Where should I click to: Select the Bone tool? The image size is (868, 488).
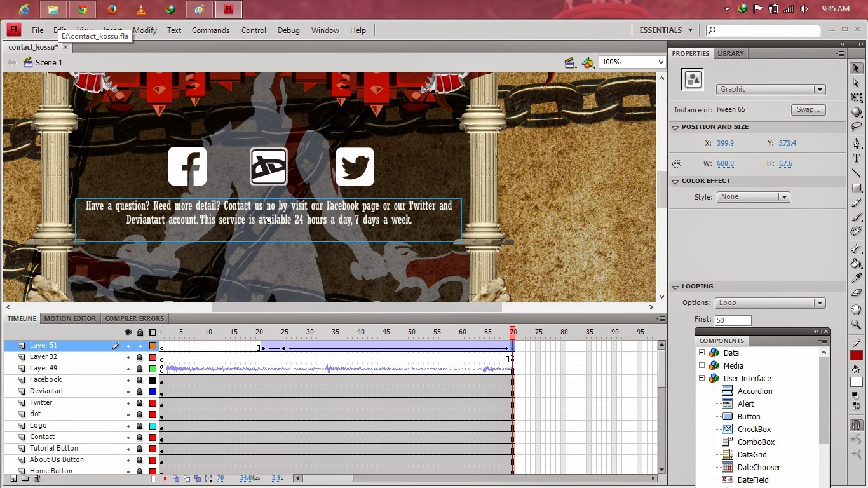[x=857, y=248]
